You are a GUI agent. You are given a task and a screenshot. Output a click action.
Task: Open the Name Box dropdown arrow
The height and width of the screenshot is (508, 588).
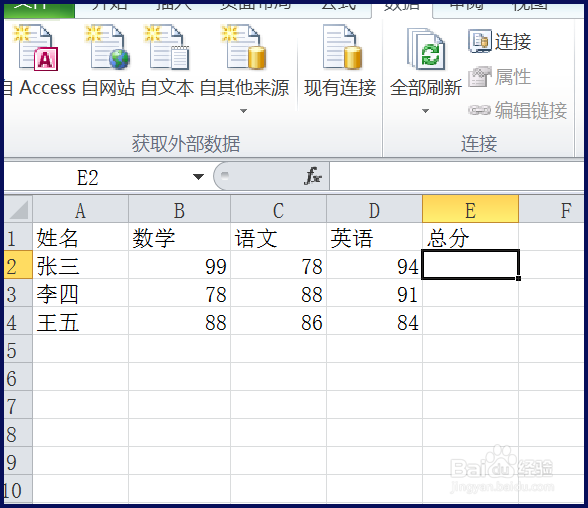[198, 177]
